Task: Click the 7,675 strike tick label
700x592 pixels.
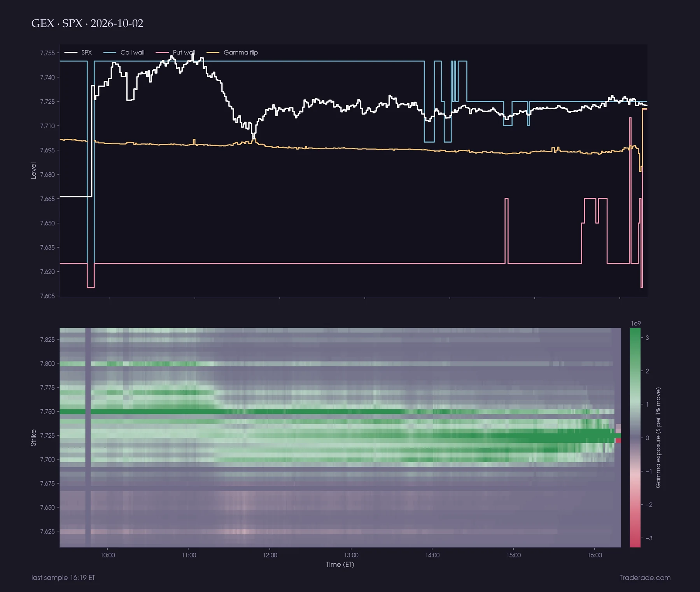Action: coord(47,484)
